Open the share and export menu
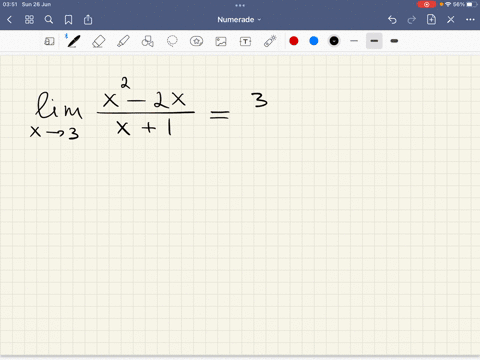480x360 pixels. point(88,20)
